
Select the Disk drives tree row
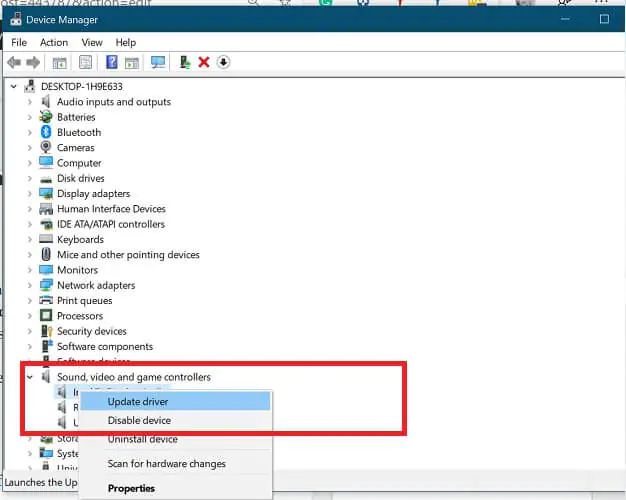pos(81,178)
